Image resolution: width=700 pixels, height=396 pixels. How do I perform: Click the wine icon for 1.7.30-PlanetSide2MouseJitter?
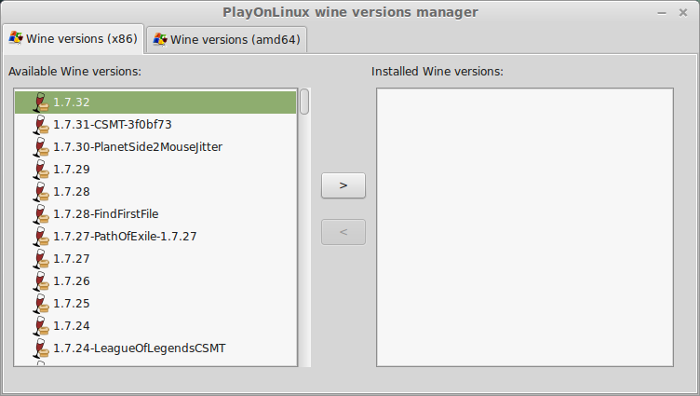tap(41, 147)
